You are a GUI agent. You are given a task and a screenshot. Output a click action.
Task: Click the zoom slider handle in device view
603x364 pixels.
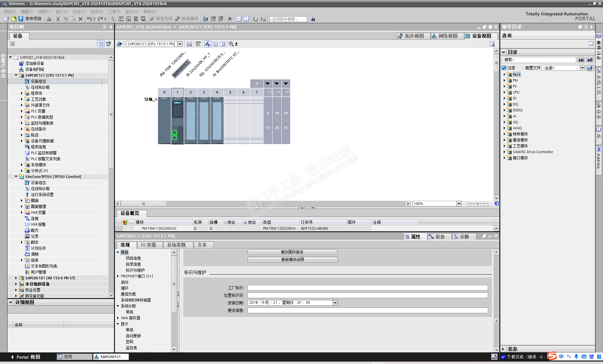(478, 204)
